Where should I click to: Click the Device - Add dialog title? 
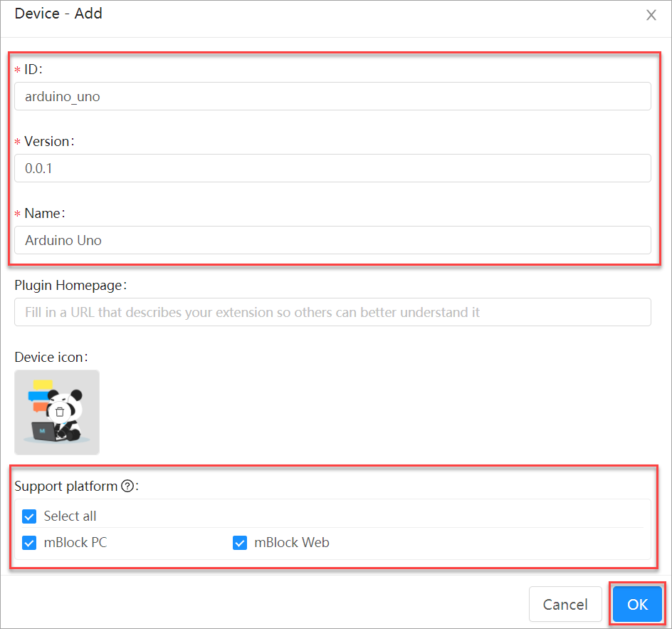tap(58, 14)
